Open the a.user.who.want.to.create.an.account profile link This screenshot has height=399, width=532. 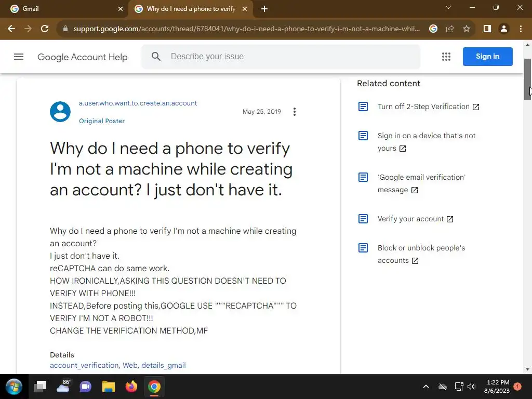138,103
